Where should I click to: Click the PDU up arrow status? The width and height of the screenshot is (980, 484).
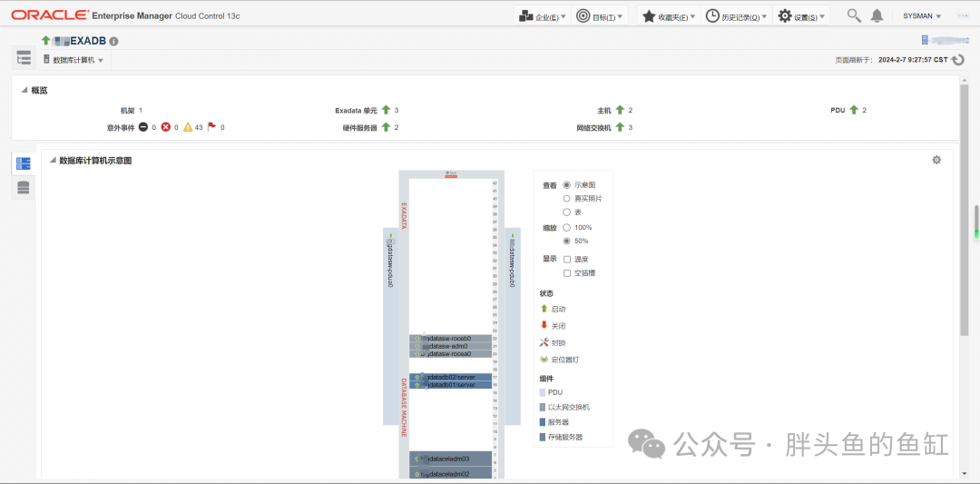pyautogui.click(x=854, y=110)
